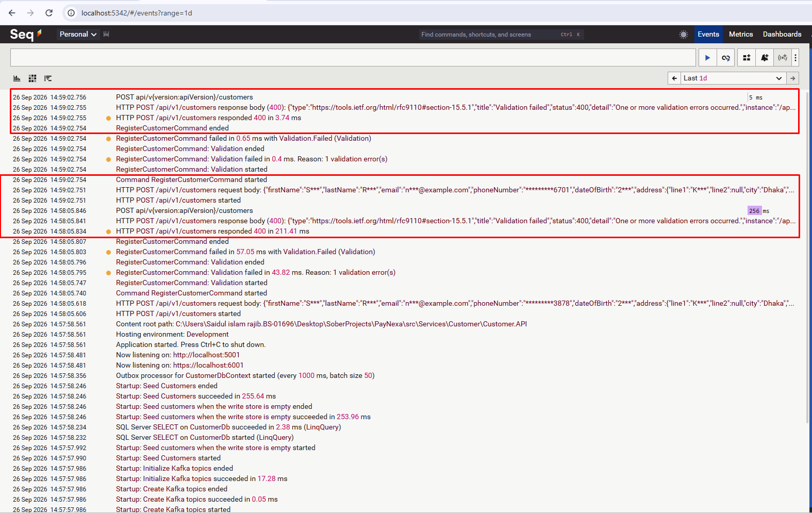Toggle the light/dark theme sun icon
Screen dimensions: 812x513
[684, 35]
